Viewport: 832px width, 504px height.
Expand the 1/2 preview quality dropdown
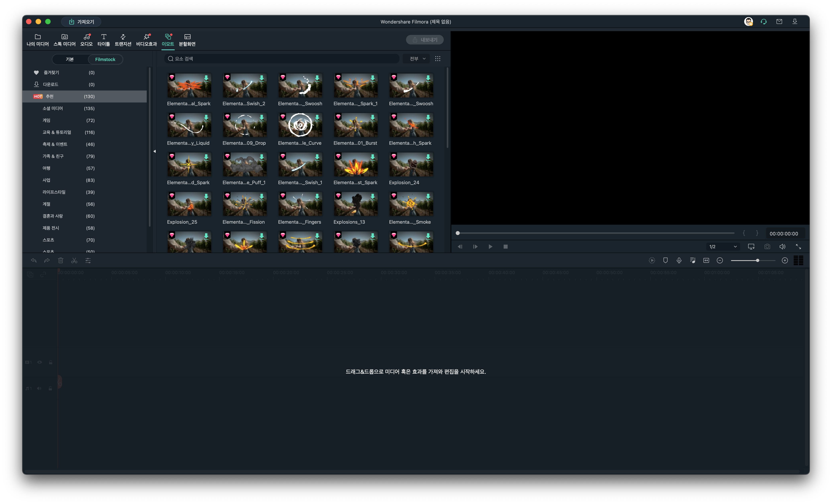point(723,247)
